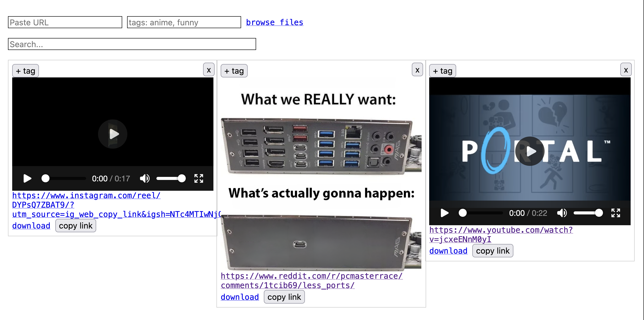Mute the Instagram reel video

coord(145,179)
